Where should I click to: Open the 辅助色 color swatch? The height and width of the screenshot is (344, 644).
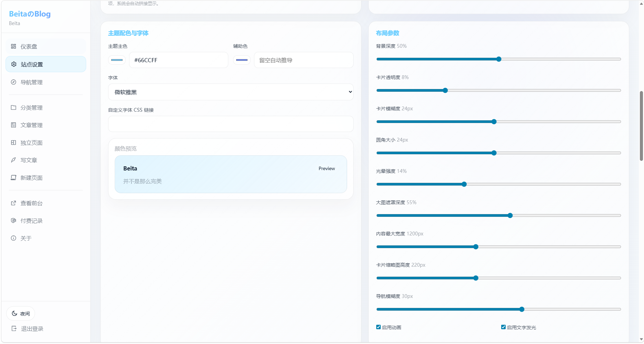coord(242,60)
